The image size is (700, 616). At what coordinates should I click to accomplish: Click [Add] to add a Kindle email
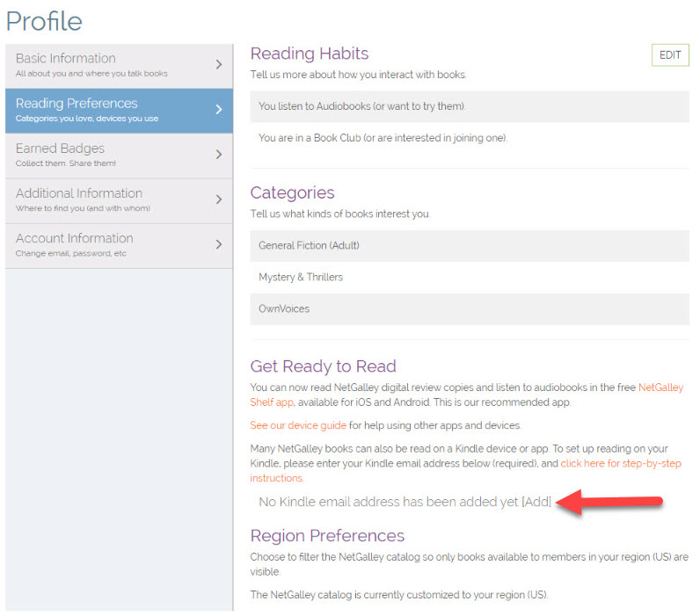[x=536, y=502]
